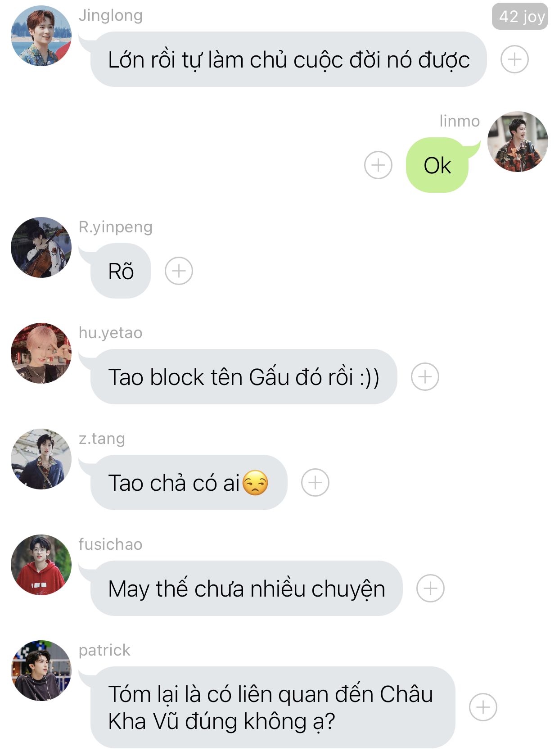
Task: Tap plus icon beside z.tang's message
Action: tap(315, 483)
